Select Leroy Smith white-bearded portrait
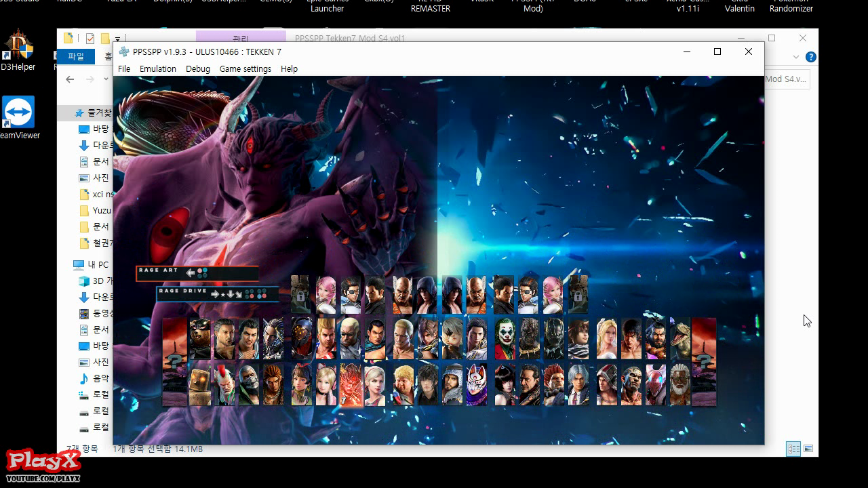The image size is (868, 488). [680, 384]
